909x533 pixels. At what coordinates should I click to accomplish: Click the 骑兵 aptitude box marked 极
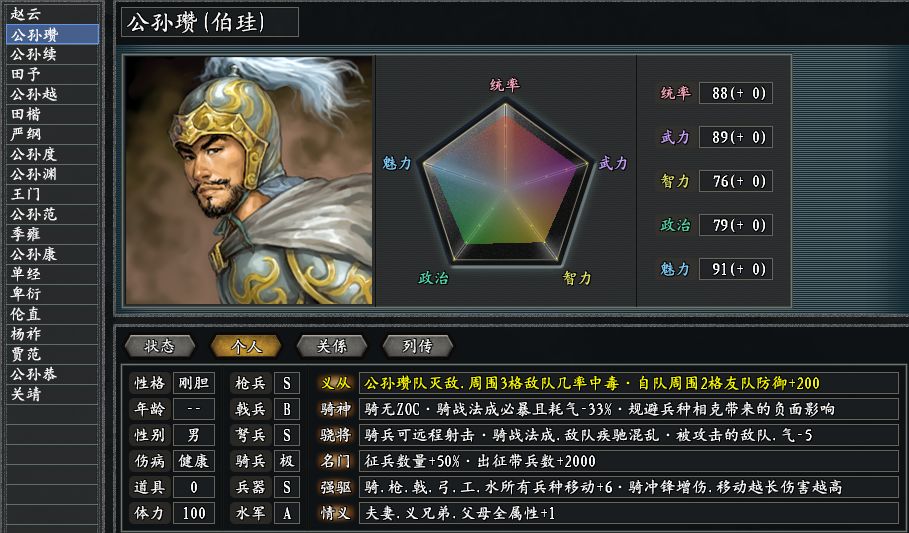pyautogui.click(x=287, y=461)
